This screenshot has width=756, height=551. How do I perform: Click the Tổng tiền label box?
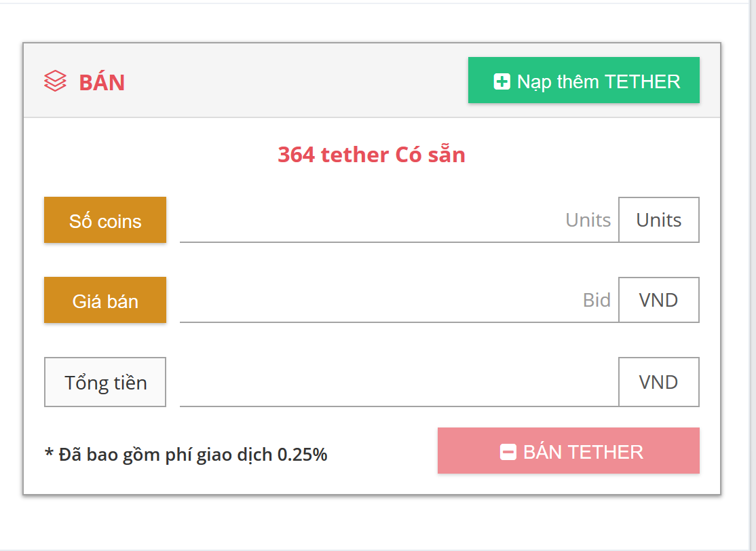pyautogui.click(x=105, y=382)
